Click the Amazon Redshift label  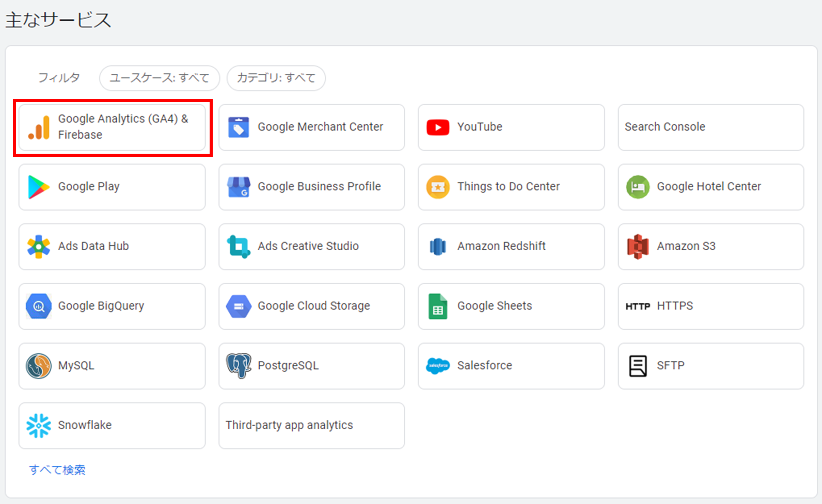[x=501, y=247]
